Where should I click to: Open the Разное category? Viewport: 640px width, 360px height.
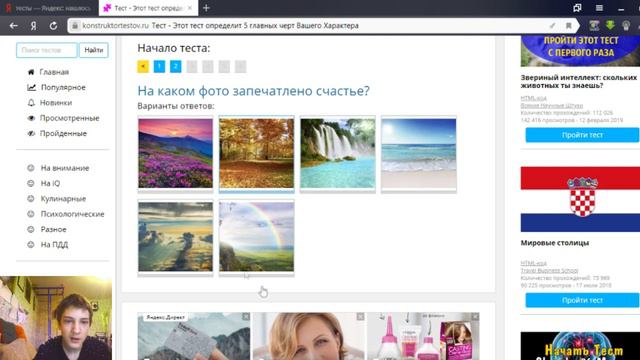tap(53, 229)
